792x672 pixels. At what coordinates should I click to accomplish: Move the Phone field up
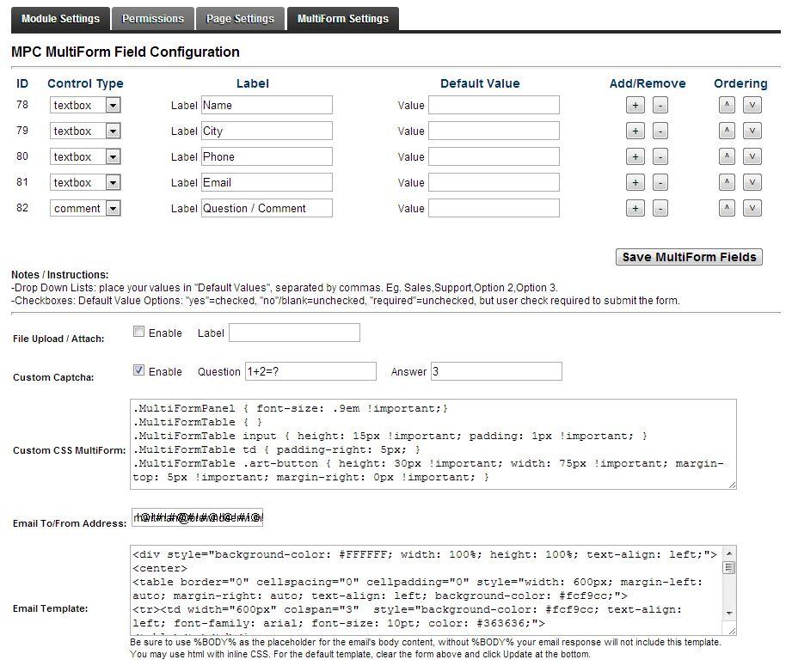pos(727,156)
